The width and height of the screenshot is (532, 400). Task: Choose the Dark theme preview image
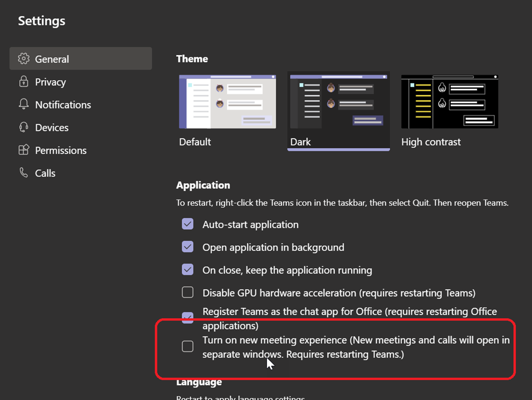pyautogui.click(x=338, y=102)
